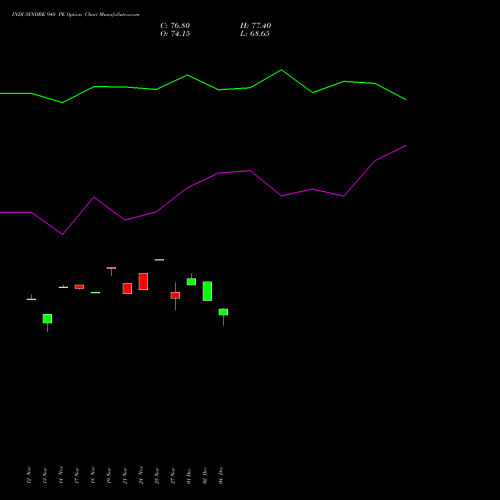Click the '13 Nov' date label
This screenshot has height=500, width=500.
pos(45,475)
